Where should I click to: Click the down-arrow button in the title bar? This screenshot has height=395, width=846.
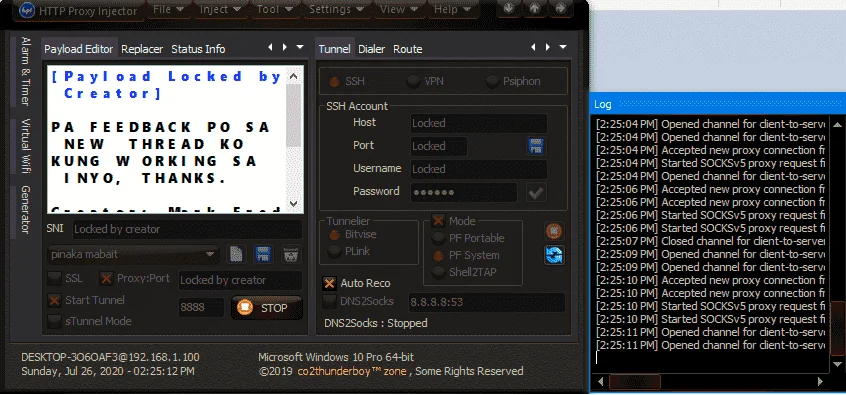tap(508, 8)
